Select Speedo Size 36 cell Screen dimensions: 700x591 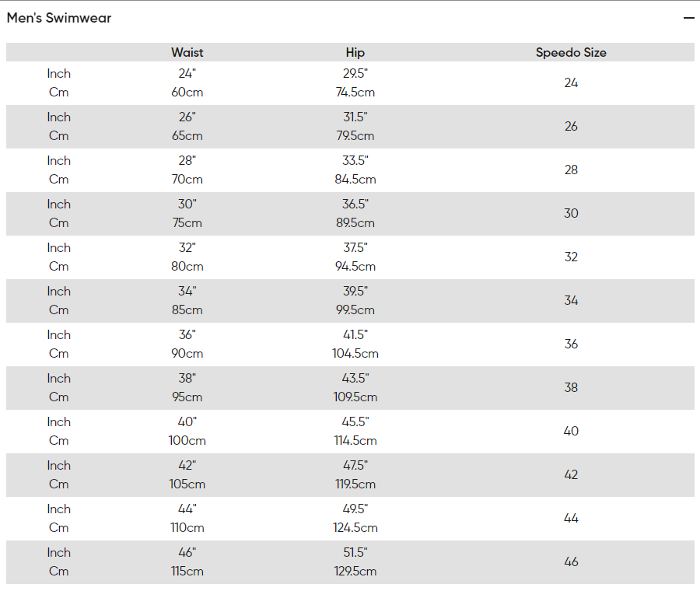(571, 344)
